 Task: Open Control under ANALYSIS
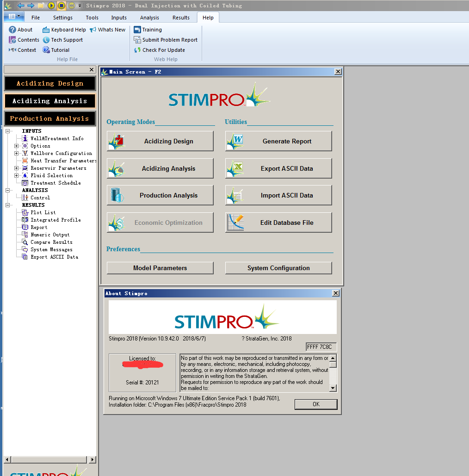coord(40,198)
